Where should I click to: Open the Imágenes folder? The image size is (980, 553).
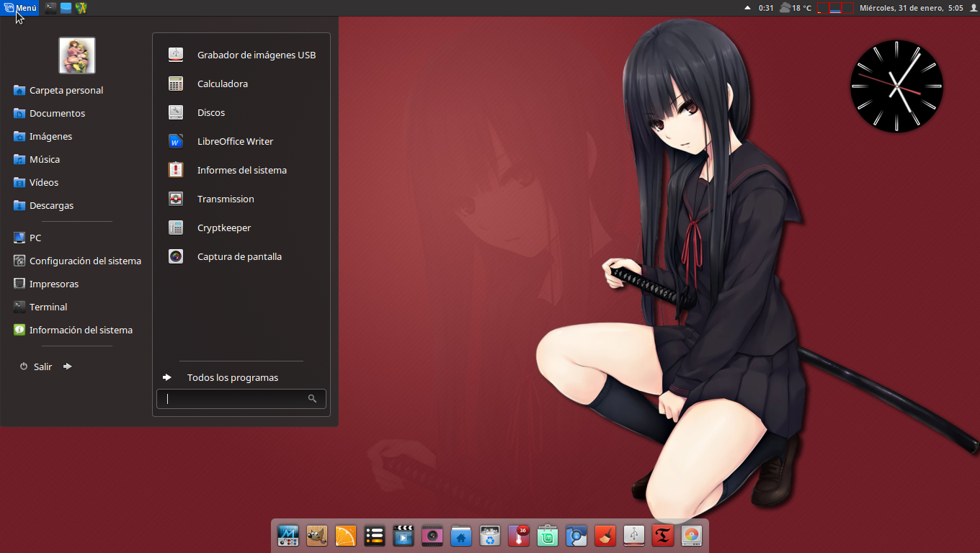[43, 136]
